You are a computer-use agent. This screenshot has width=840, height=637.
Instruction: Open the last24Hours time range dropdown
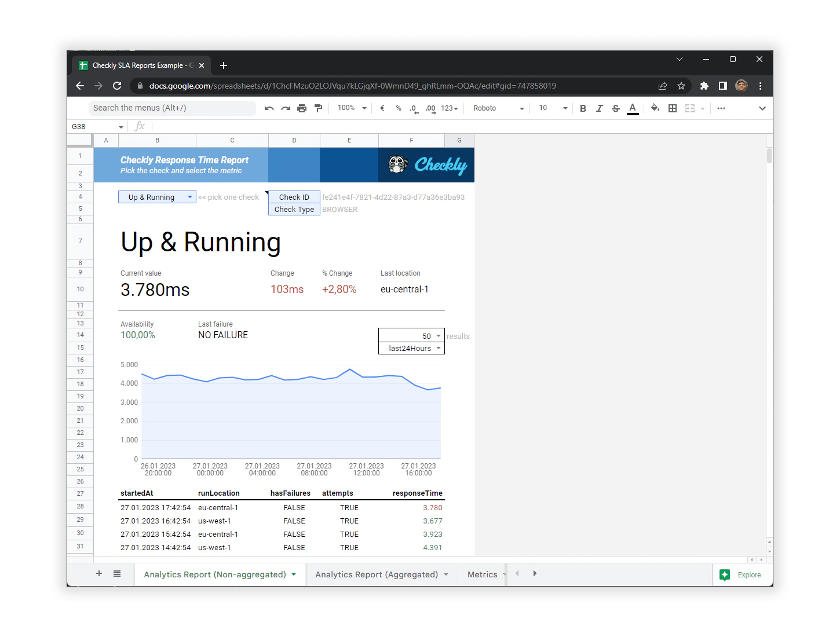click(x=411, y=348)
